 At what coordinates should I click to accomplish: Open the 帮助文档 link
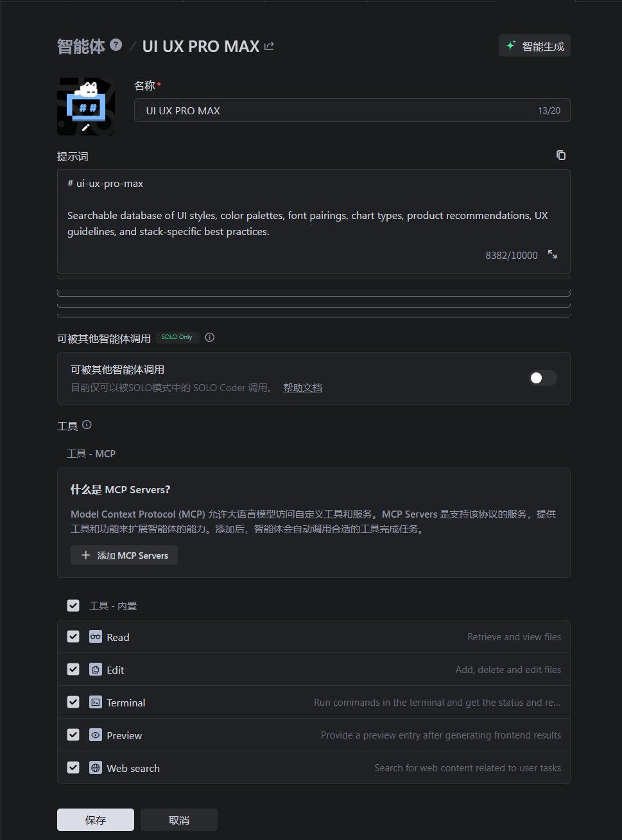(x=302, y=388)
